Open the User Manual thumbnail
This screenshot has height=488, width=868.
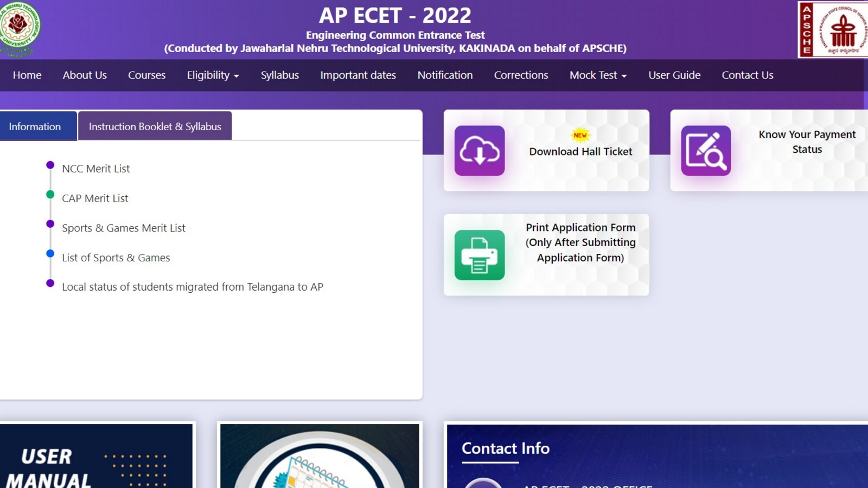tap(97, 456)
